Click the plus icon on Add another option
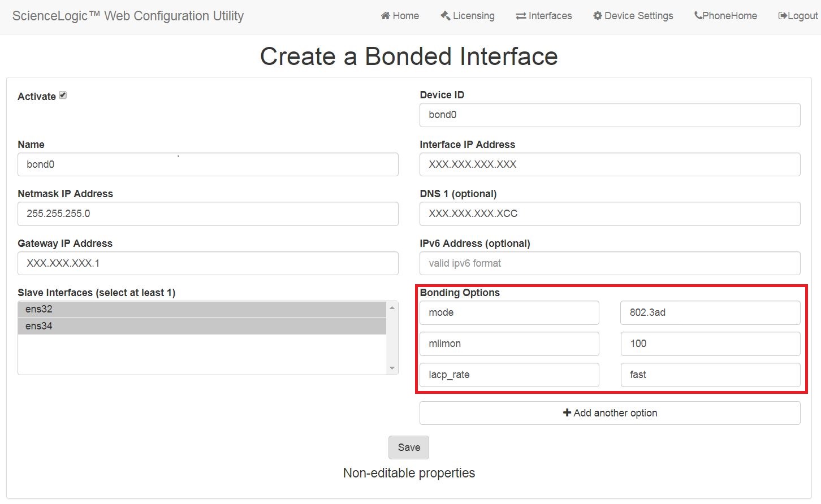 567,412
